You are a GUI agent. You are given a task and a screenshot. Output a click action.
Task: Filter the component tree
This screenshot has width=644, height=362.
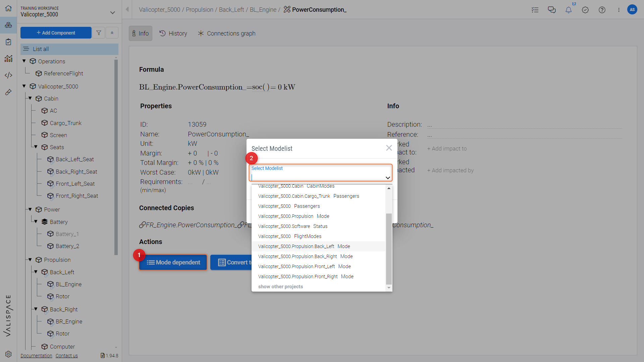99,33
